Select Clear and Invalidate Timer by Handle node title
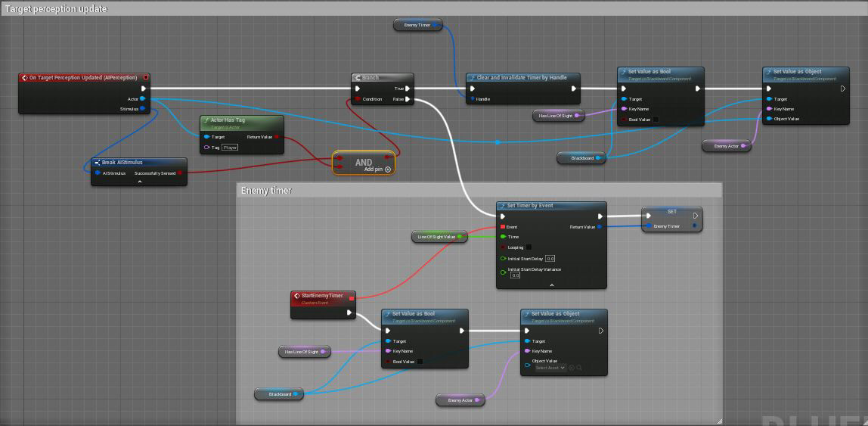This screenshot has height=426, width=868. click(523, 77)
